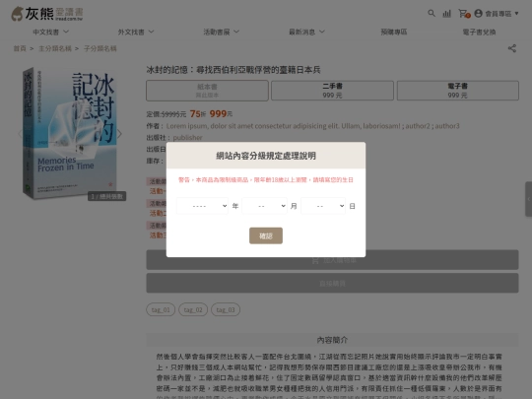Expand the 外文找書 menu
532x399 pixels.
(x=136, y=32)
